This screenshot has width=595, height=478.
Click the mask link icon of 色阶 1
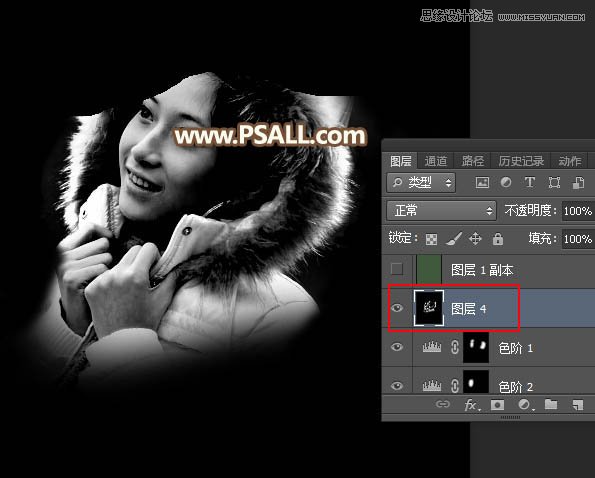[455, 347]
